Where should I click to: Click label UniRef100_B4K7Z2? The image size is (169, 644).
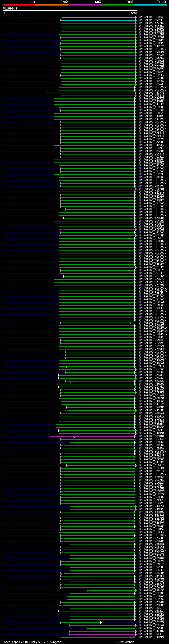coord(152,99)
